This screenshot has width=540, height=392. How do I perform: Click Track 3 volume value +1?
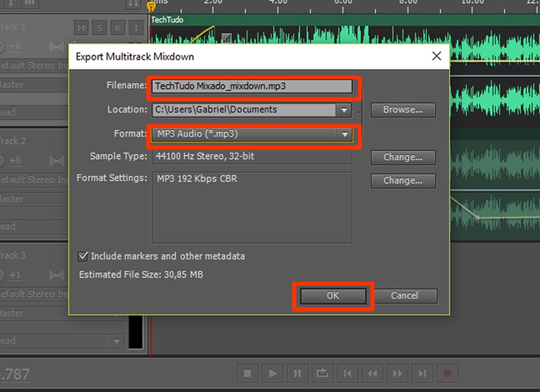coord(15,275)
